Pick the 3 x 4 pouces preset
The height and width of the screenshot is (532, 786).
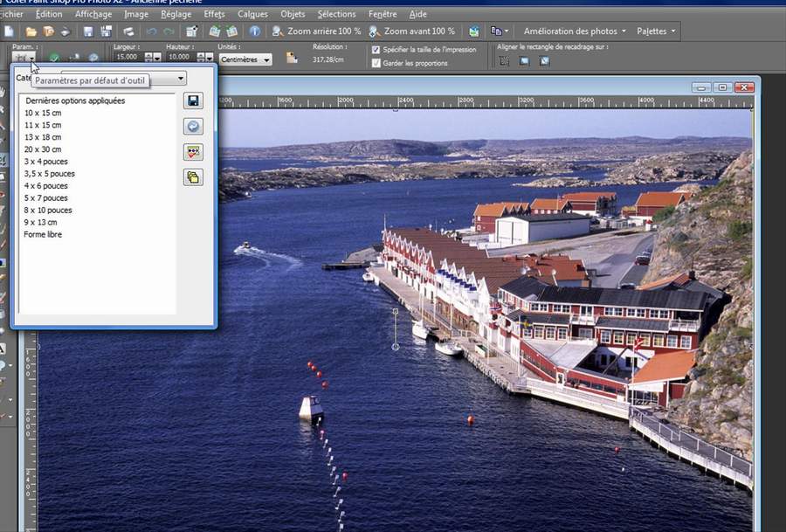[46, 162]
